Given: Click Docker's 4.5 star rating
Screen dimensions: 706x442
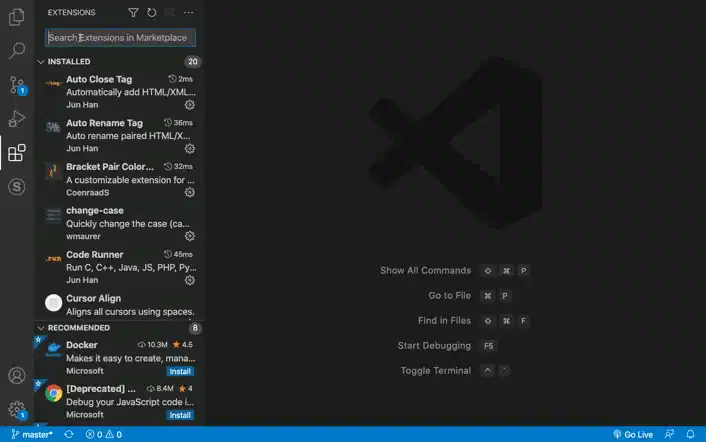Looking at the screenshot, I should (x=183, y=345).
